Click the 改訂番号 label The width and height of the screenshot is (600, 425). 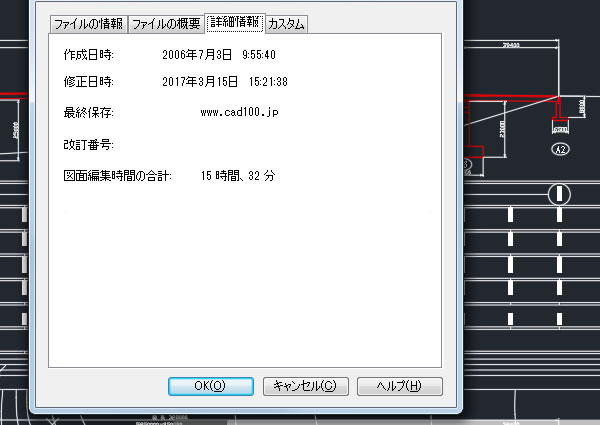(88, 145)
